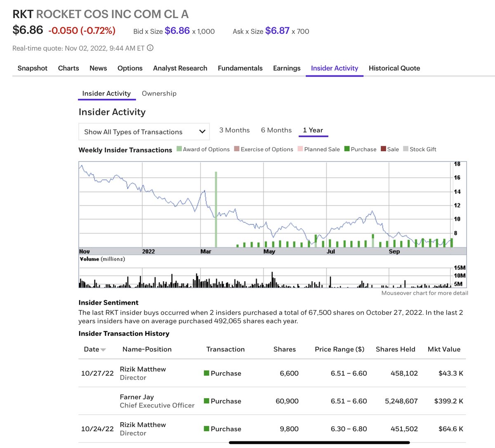Image resolution: width=495 pixels, height=448 pixels.
Task: Click the 6.30 – 6.80 price range
Action: click(x=349, y=429)
